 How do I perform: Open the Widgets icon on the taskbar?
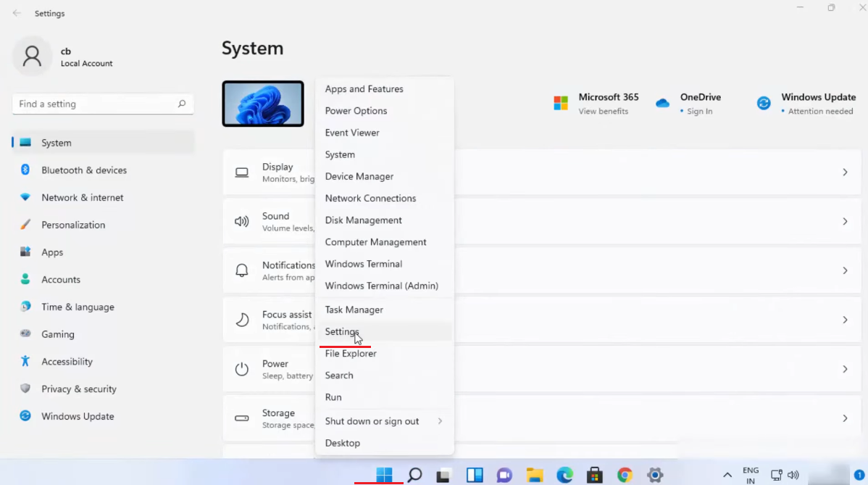click(475, 474)
